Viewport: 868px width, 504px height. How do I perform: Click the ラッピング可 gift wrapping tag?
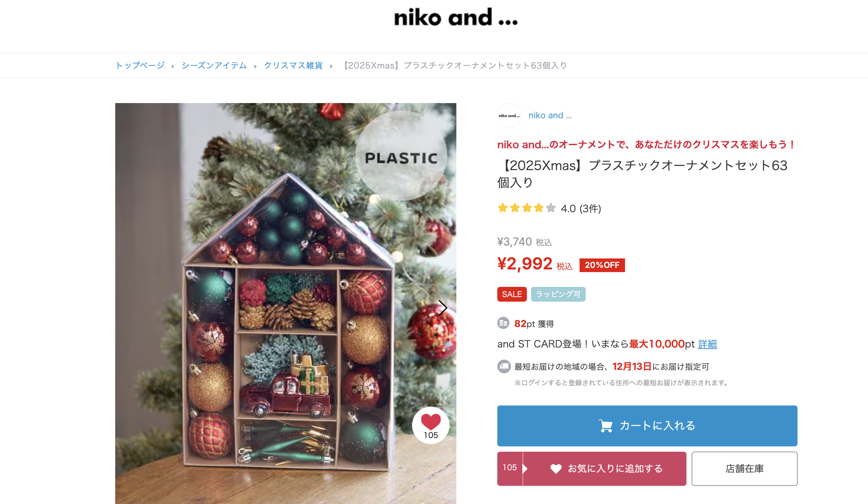(x=558, y=294)
